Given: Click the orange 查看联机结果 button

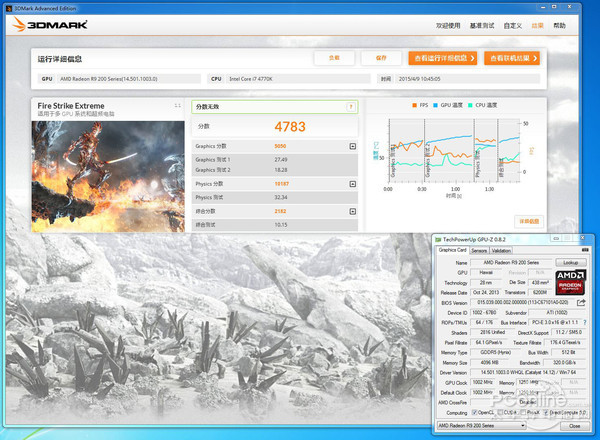Looking at the screenshot, I should click(x=512, y=58).
